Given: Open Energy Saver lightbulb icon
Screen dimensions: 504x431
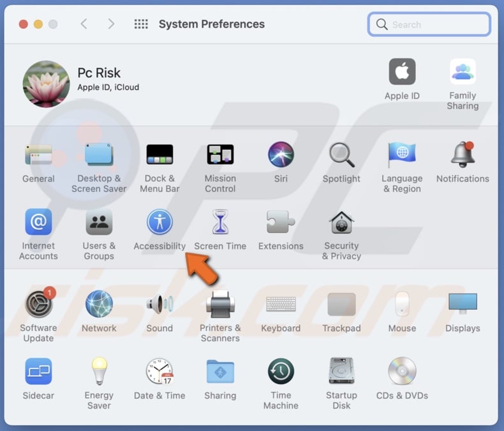Looking at the screenshot, I should (99, 372).
